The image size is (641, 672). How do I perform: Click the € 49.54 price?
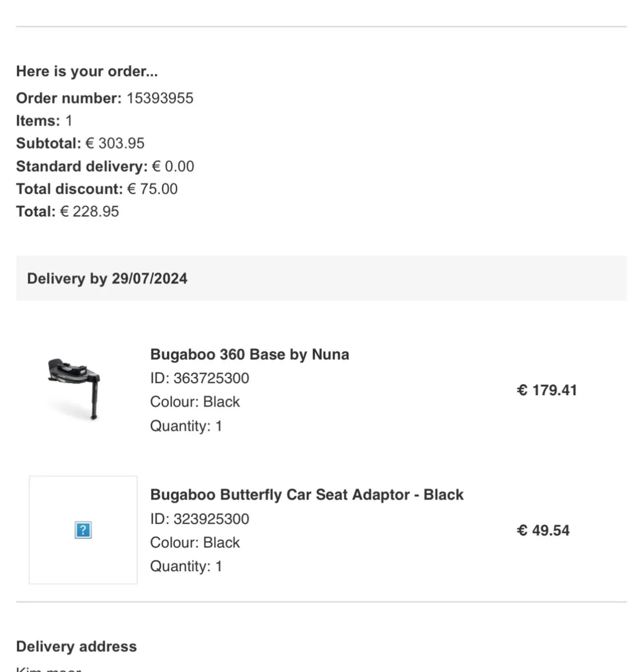coord(543,530)
